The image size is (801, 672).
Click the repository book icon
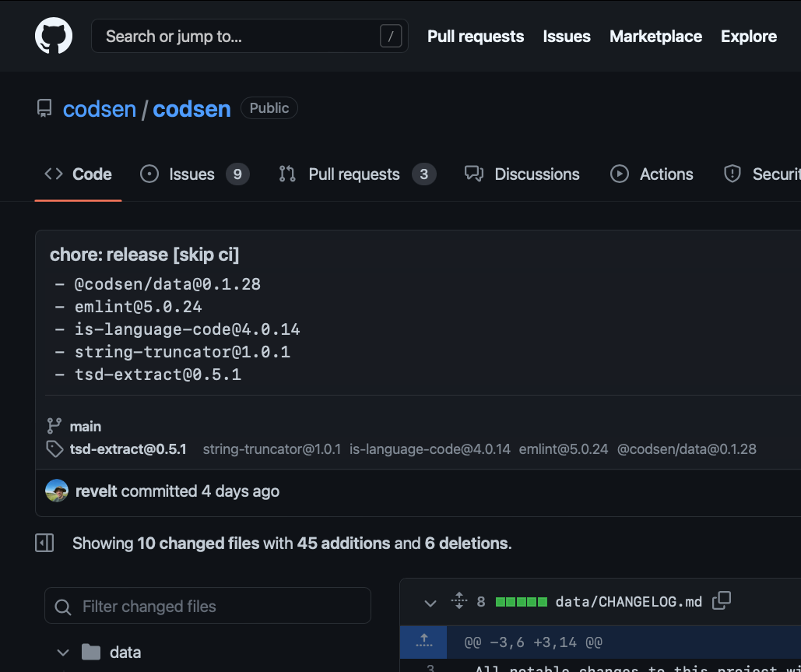(x=44, y=108)
